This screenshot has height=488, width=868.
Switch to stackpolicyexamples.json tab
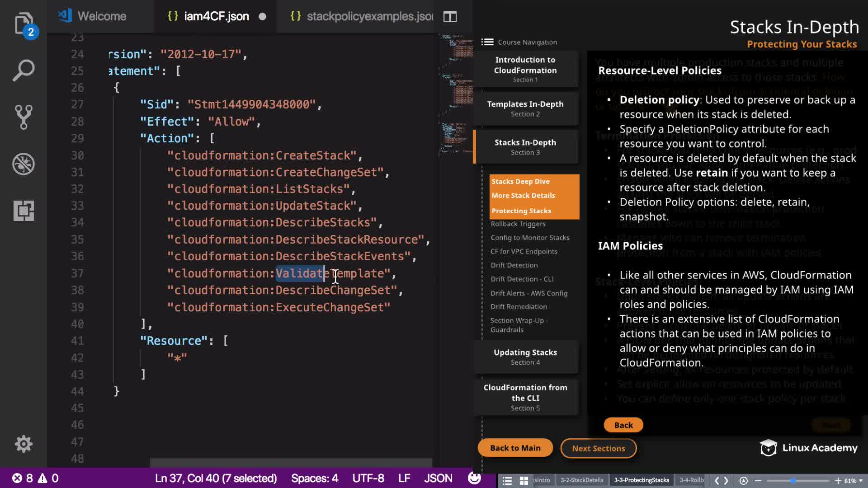362,17
